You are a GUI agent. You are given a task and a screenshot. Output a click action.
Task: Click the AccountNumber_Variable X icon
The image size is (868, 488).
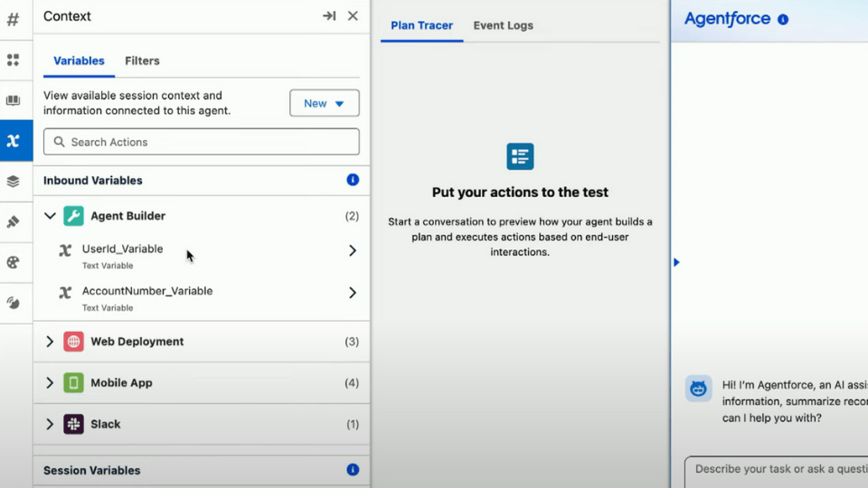tap(65, 293)
